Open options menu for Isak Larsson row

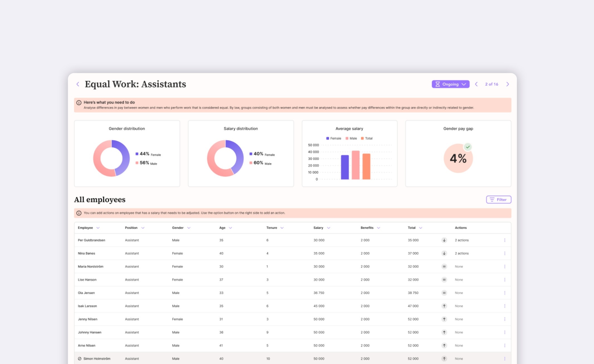[x=505, y=306]
